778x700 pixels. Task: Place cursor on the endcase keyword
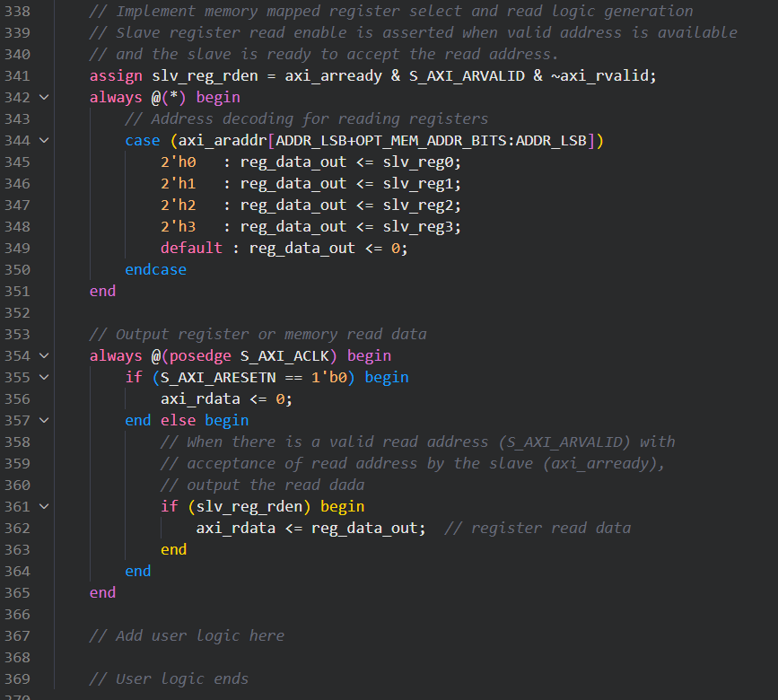(x=155, y=269)
